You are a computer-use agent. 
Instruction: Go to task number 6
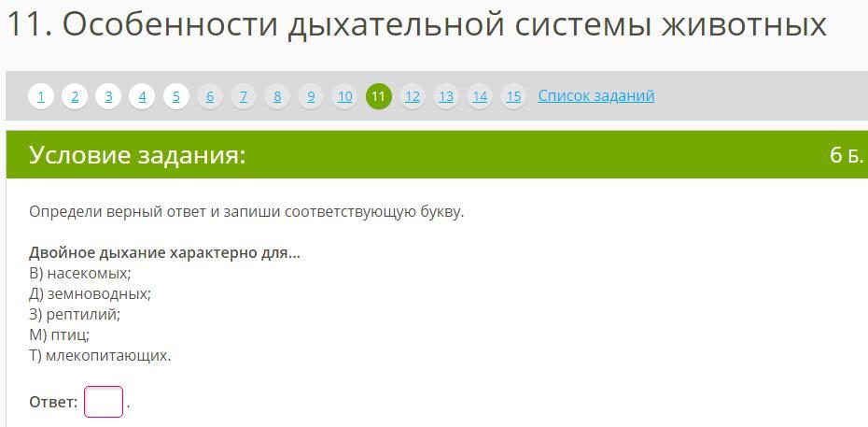point(210,97)
